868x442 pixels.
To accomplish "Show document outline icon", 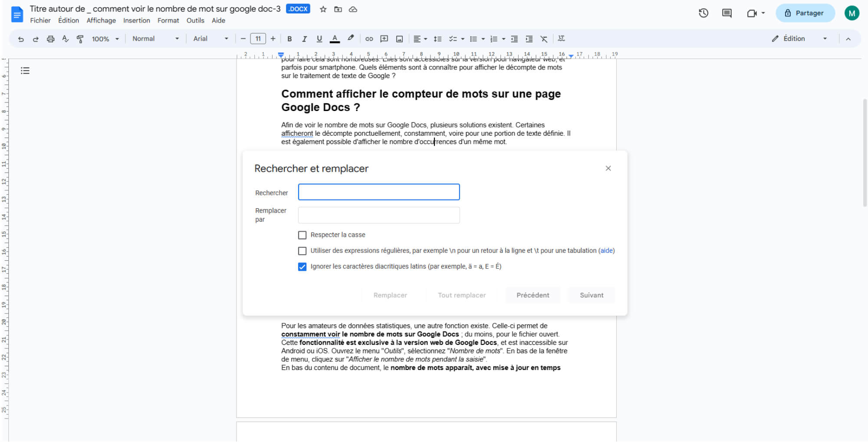I will (25, 71).
